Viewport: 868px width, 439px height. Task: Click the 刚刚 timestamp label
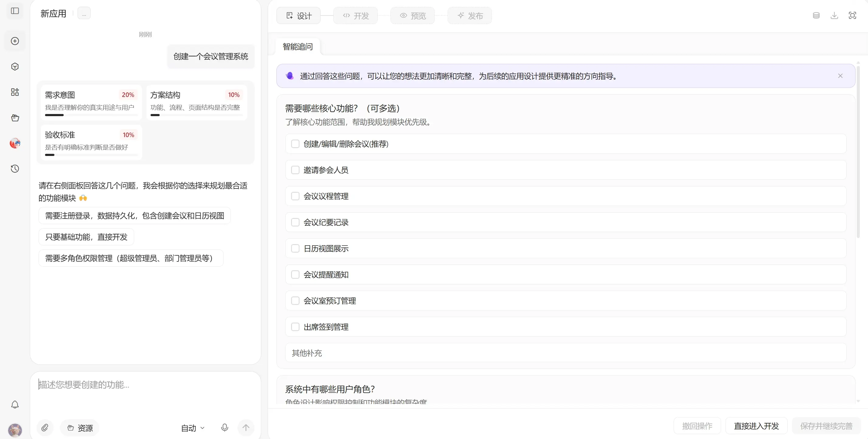click(145, 34)
